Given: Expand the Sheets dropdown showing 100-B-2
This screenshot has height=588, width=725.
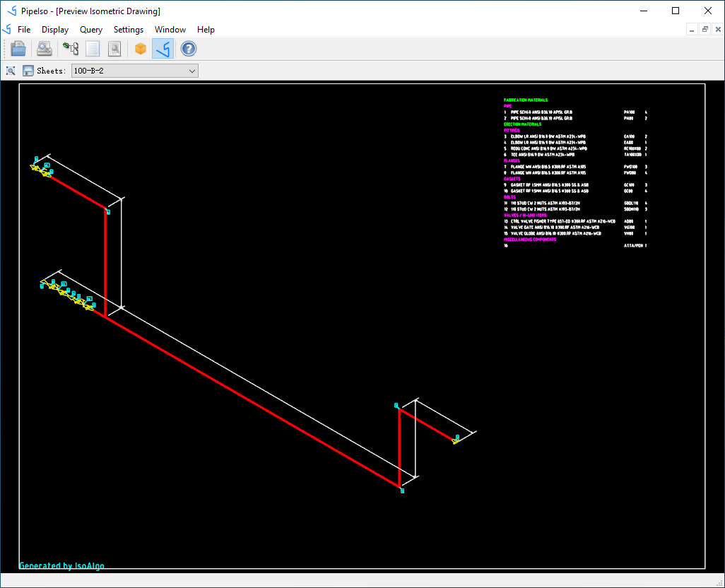Looking at the screenshot, I should 134,71.
